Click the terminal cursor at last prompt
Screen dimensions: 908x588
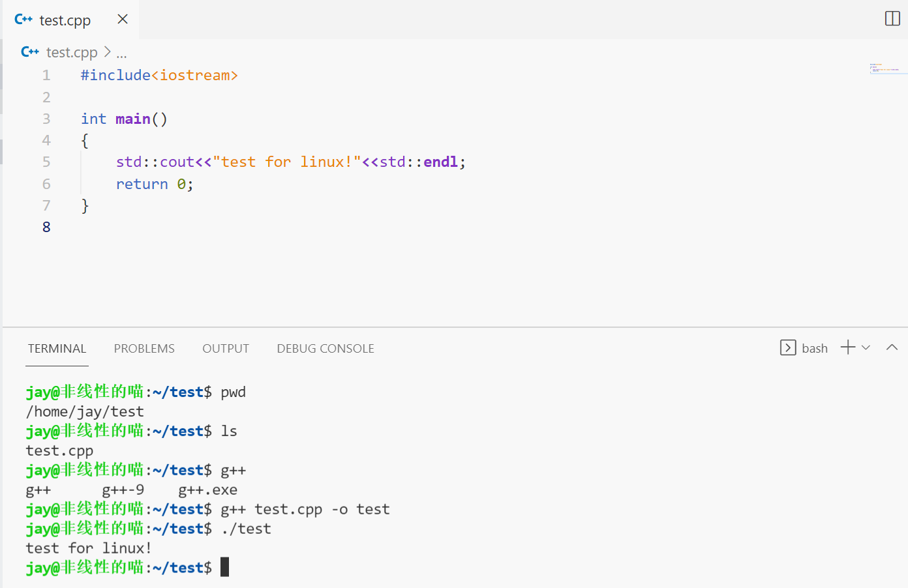(x=224, y=567)
